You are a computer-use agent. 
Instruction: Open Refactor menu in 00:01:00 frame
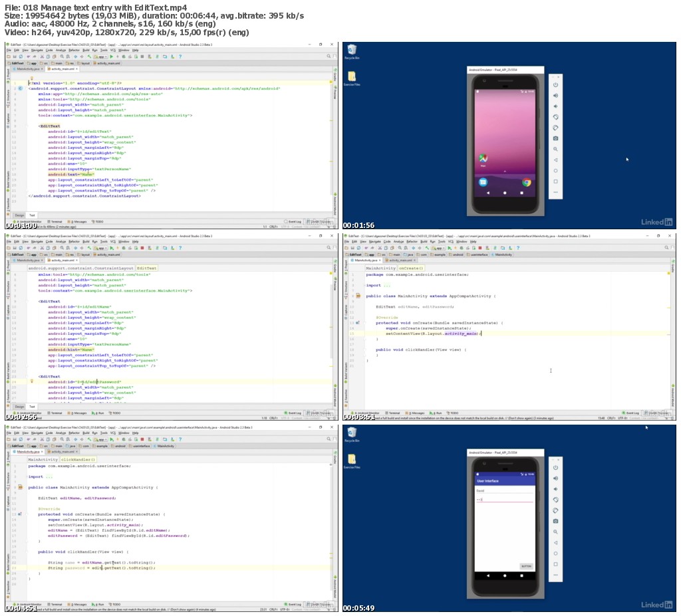(x=74, y=50)
